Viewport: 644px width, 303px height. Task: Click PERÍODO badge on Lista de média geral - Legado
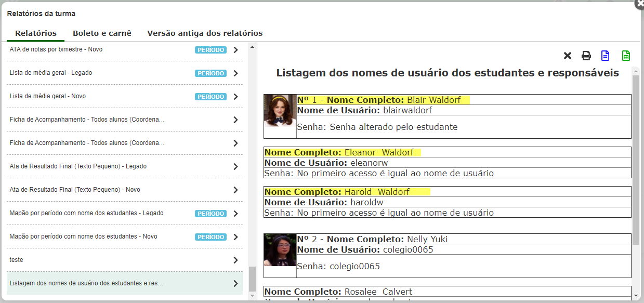pos(211,73)
